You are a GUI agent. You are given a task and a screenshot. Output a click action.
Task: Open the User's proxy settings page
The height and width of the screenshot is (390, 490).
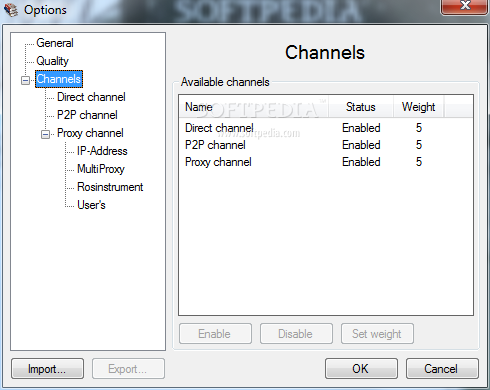pos(91,205)
